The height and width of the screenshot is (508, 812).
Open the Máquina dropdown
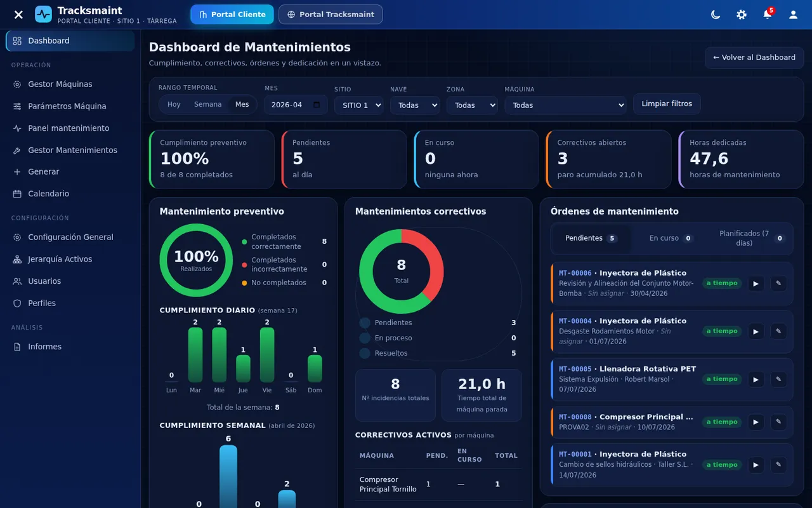[x=565, y=105]
